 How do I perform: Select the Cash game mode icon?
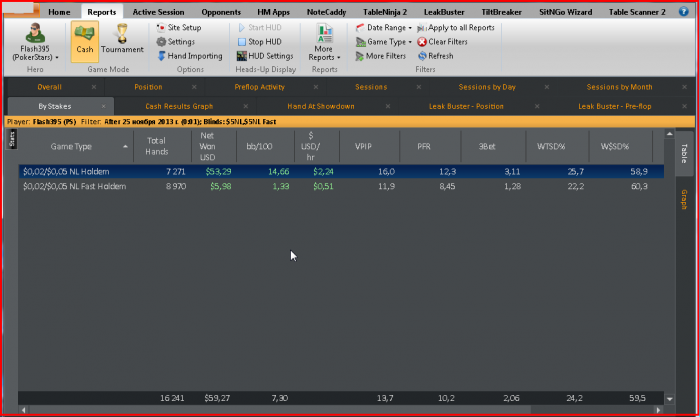pos(84,42)
